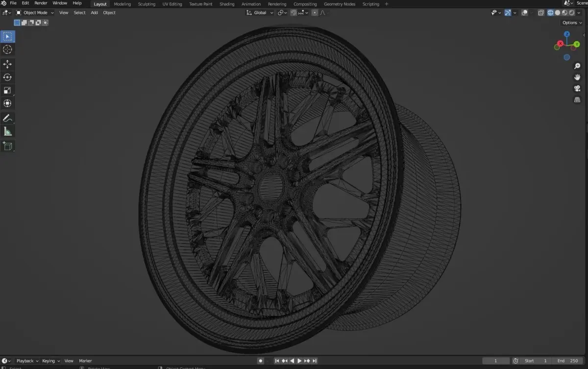Image resolution: width=588 pixels, height=369 pixels.
Task: Open the pivot point dropdown
Action: pos(283,13)
